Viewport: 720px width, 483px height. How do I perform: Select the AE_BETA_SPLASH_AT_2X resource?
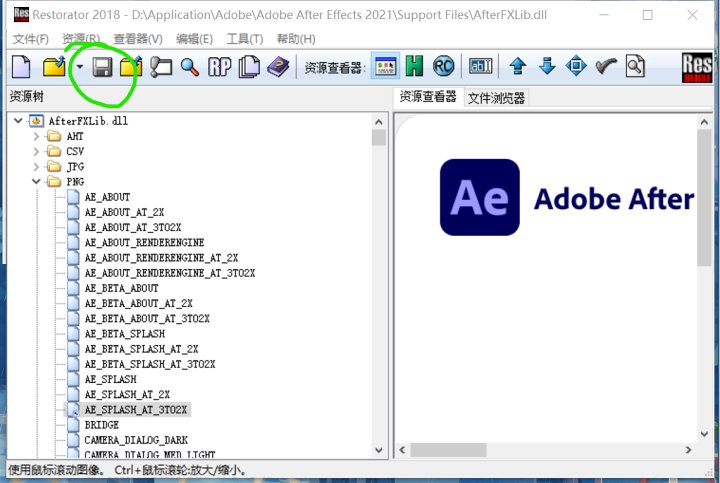[x=141, y=348]
